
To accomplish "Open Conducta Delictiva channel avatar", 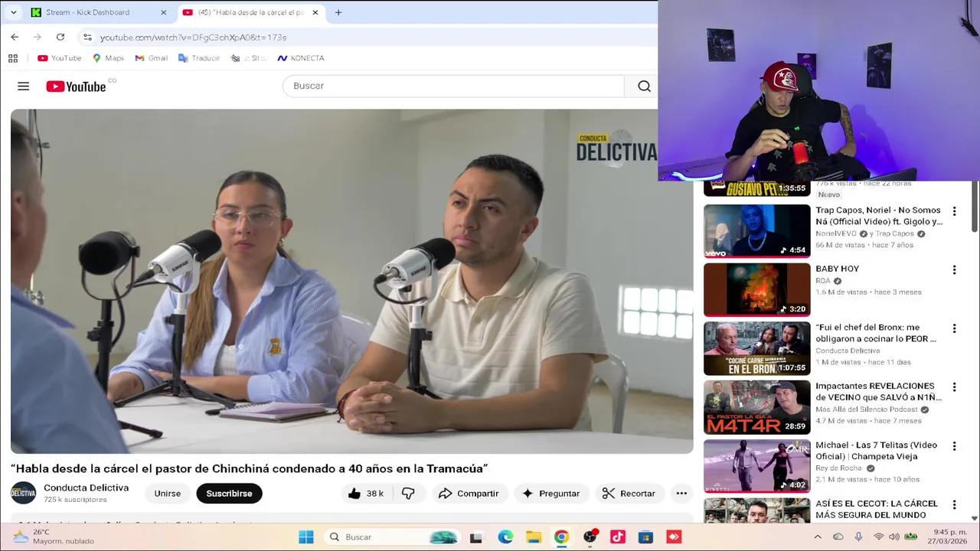I will pos(23,494).
